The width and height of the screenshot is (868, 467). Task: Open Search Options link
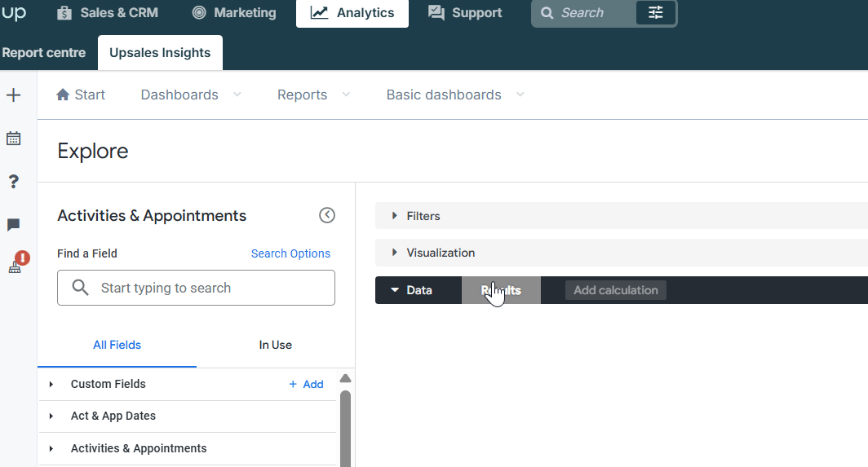(290, 253)
